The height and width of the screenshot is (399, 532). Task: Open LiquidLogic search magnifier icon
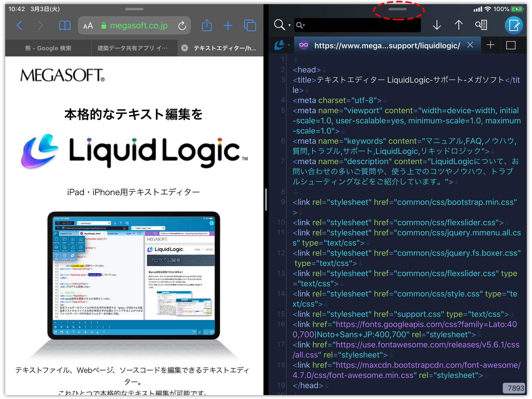pyautogui.click(x=280, y=25)
